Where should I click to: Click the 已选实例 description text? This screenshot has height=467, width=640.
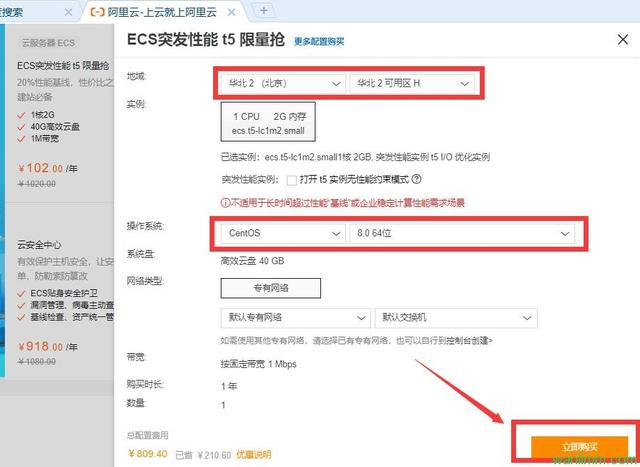[x=355, y=157]
